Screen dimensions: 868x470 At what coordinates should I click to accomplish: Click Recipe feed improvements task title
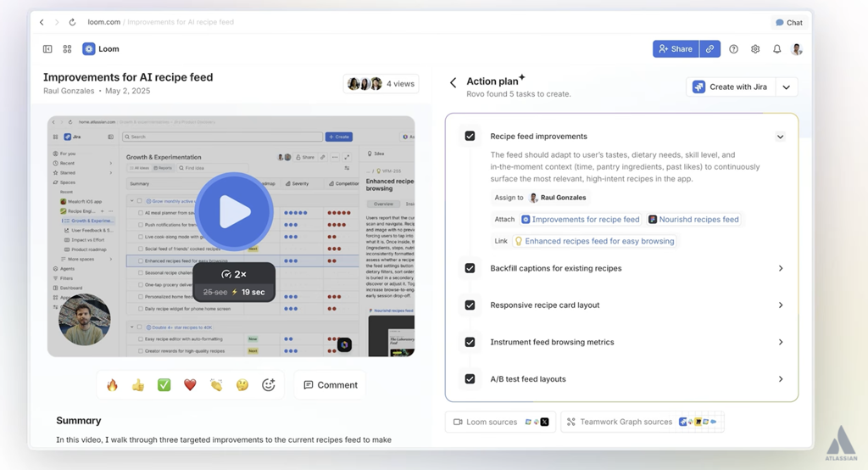point(538,137)
